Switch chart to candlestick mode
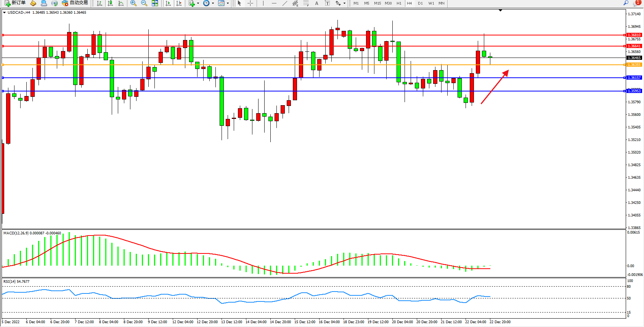The height and width of the screenshot is (327, 644). (x=110, y=3)
